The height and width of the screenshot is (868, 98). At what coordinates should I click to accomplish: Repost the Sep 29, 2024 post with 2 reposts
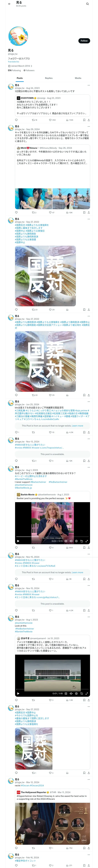[x=34, y=213]
